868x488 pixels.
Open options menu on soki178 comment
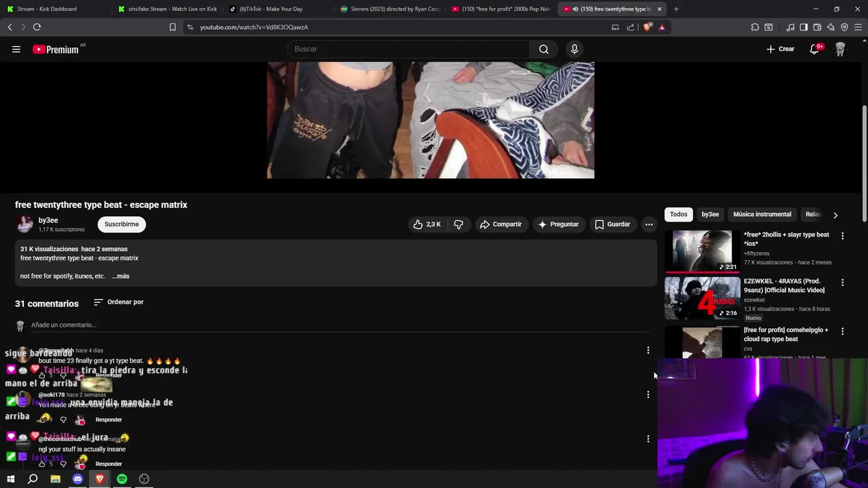point(648,394)
